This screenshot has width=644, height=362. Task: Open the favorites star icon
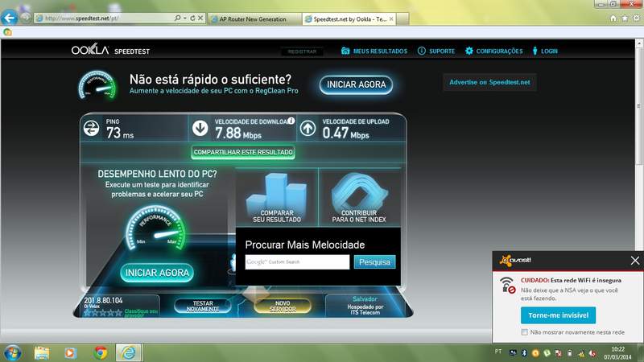point(625,18)
